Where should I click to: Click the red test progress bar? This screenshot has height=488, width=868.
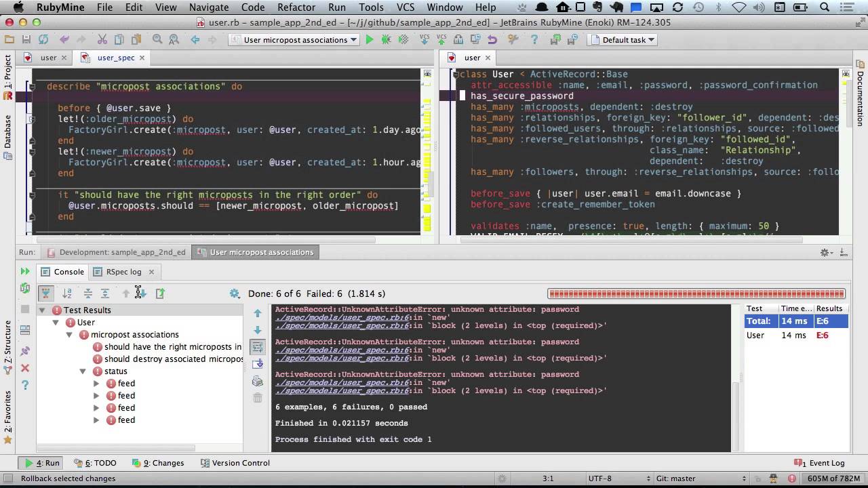click(696, 293)
